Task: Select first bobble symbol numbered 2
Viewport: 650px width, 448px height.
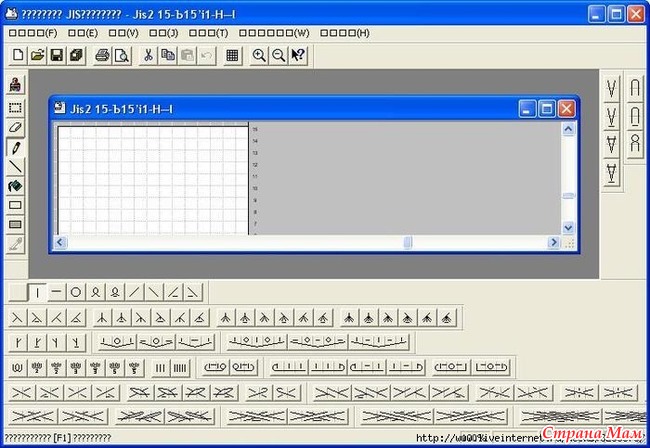Action: (37, 368)
